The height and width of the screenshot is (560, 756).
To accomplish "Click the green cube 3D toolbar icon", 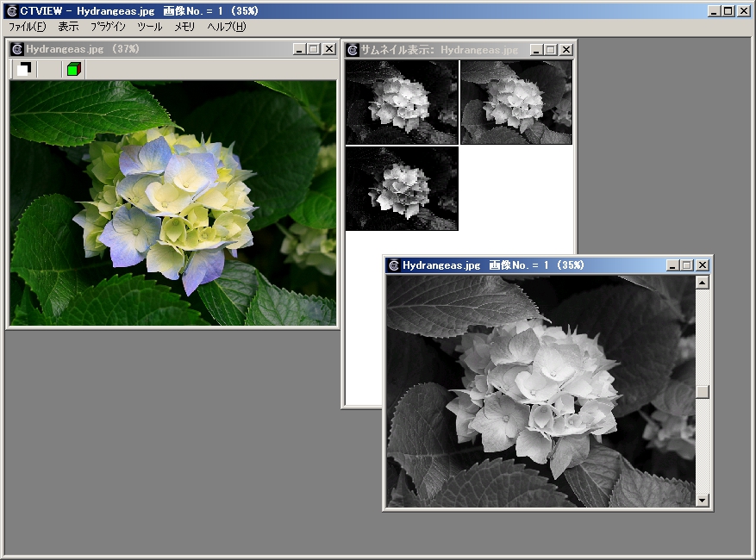I will [x=73, y=69].
